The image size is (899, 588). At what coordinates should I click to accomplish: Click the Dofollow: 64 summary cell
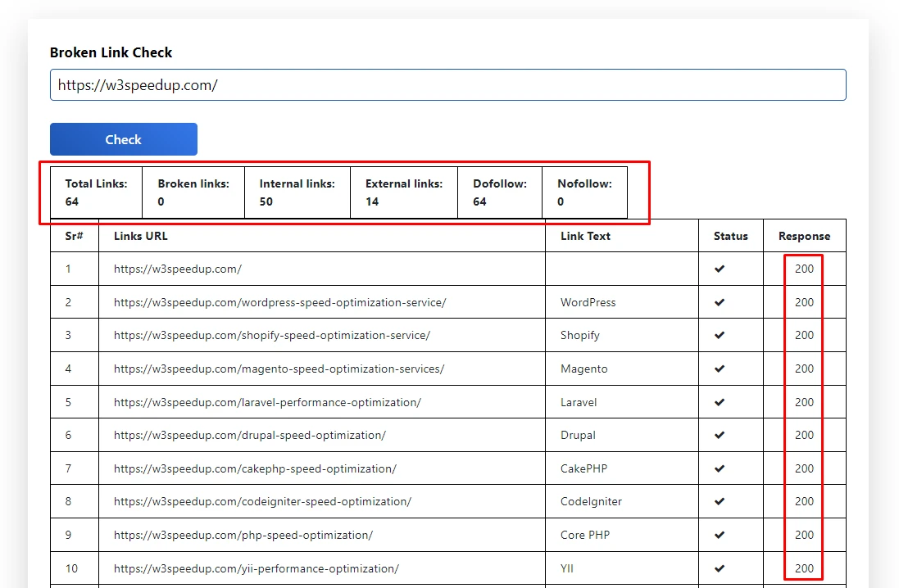(x=500, y=192)
